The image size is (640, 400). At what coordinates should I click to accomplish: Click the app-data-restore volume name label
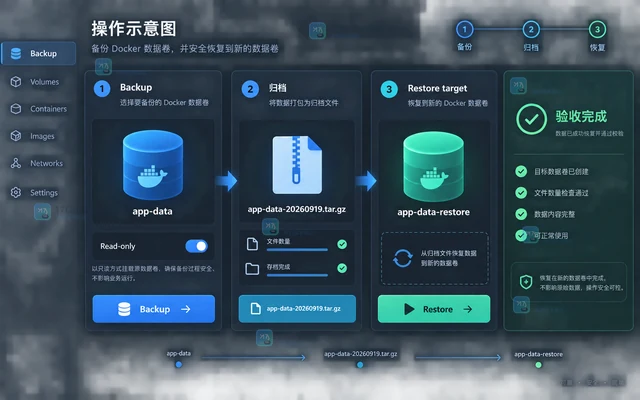(433, 212)
